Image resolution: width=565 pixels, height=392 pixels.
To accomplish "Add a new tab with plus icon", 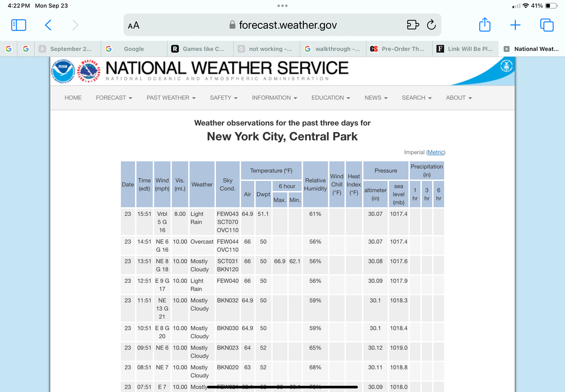I will click(515, 25).
